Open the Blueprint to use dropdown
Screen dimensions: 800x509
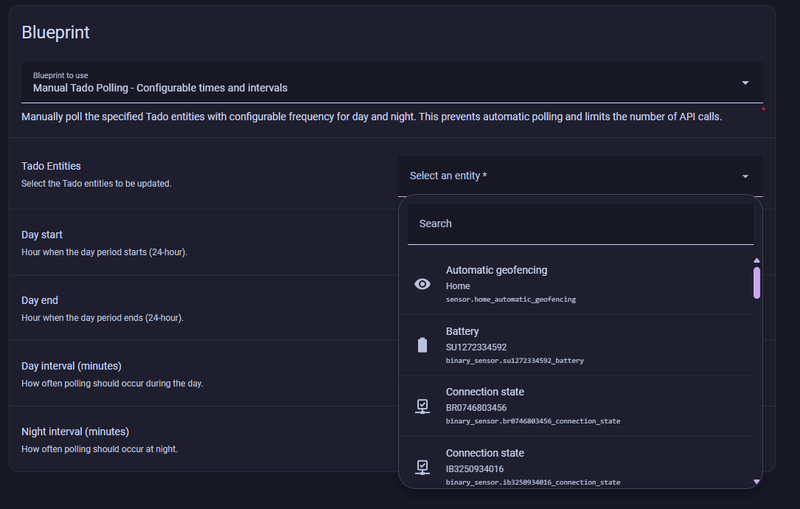744,82
